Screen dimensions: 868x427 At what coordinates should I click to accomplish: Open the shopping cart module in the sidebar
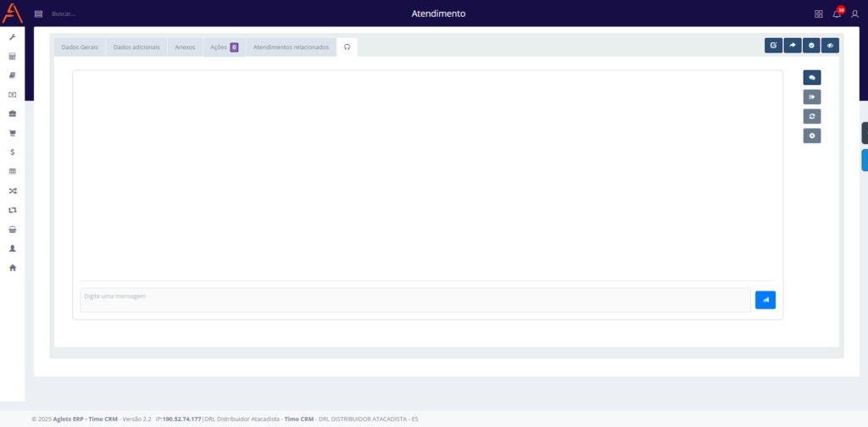(x=12, y=133)
